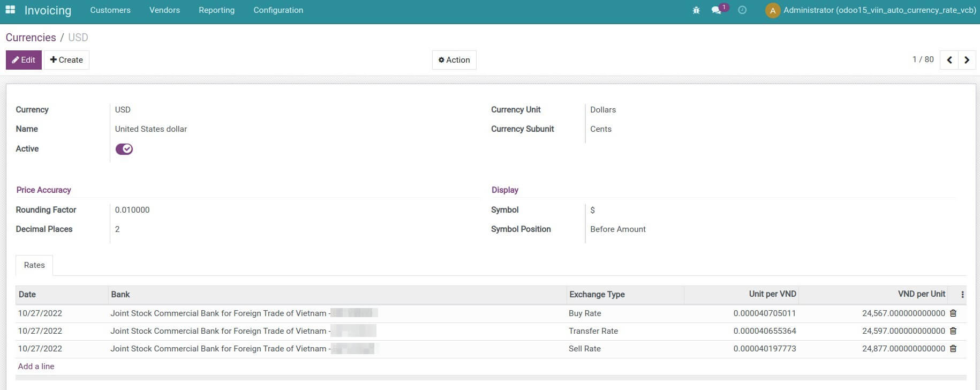This screenshot has width=980, height=390.
Task: Open the conversations chat icon
Action: pyautogui.click(x=716, y=10)
